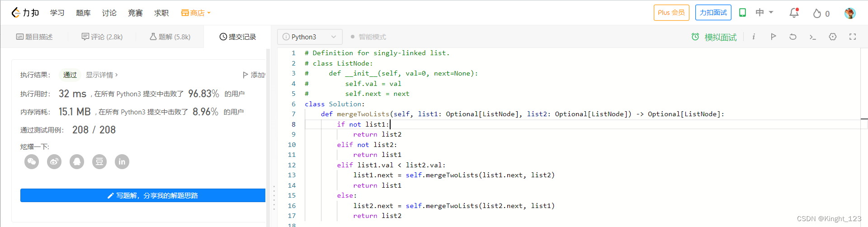Click the flame streak counter icon
This screenshot has width=868, height=227.
(x=817, y=13)
